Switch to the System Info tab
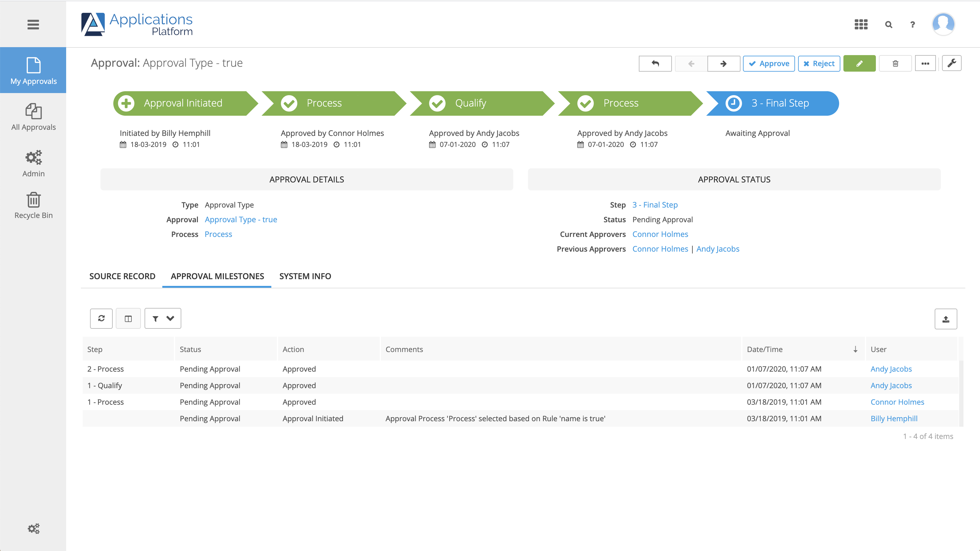The height and width of the screenshot is (551, 980). pos(306,276)
